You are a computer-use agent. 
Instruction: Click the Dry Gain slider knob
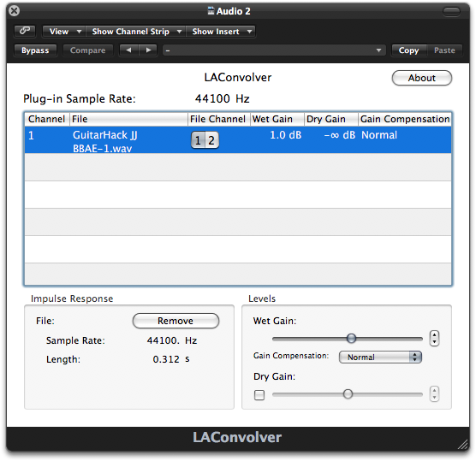click(348, 394)
